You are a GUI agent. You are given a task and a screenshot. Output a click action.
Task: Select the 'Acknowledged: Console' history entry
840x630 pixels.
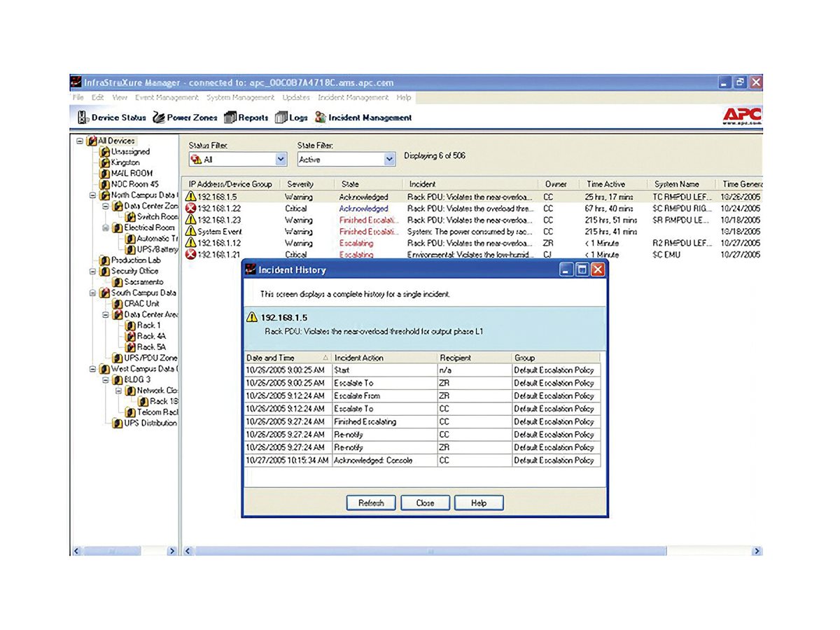(422, 461)
